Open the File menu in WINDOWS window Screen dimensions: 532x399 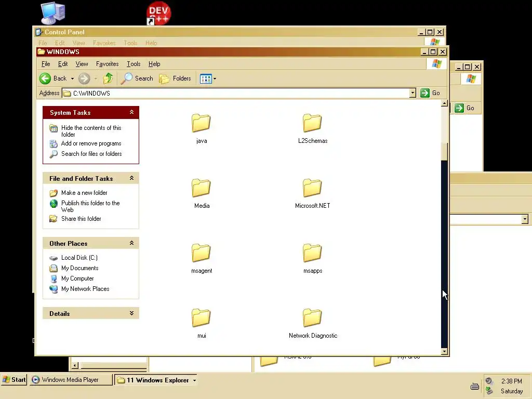click(46, 64)
